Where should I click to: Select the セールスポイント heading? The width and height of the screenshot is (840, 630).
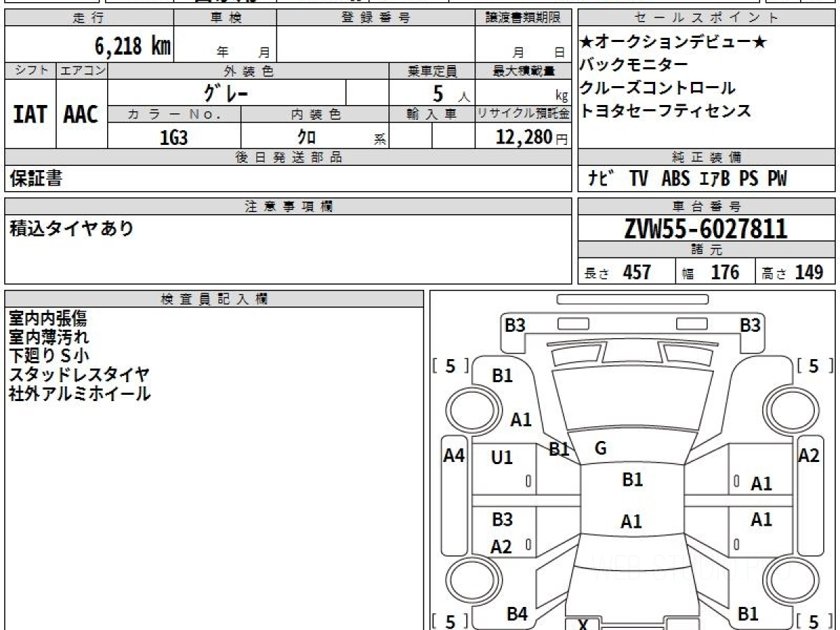(x=706, y=18)
